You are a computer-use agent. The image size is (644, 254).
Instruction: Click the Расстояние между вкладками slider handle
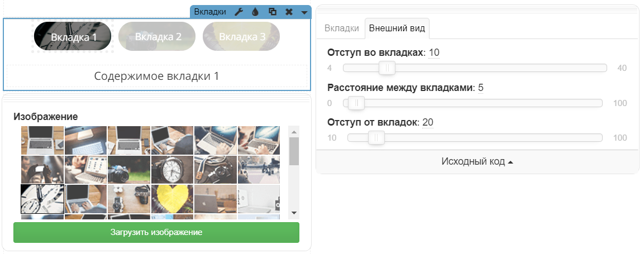click(x=356, y=103)
